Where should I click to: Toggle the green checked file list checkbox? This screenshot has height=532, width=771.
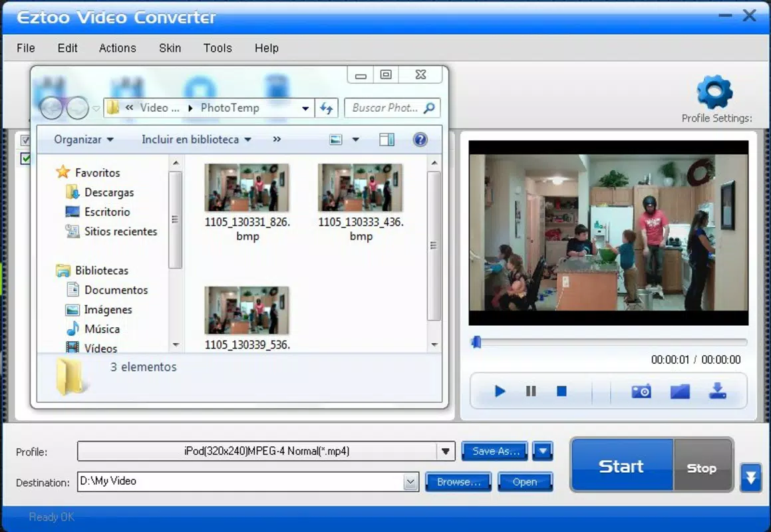[x=25, y=158]
